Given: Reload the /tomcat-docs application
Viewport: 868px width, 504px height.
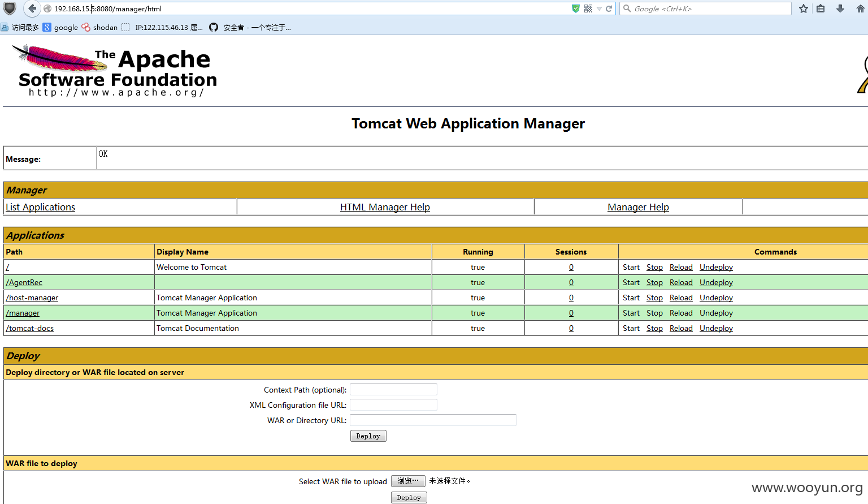Looking at the screenshot, I should 681,328.
